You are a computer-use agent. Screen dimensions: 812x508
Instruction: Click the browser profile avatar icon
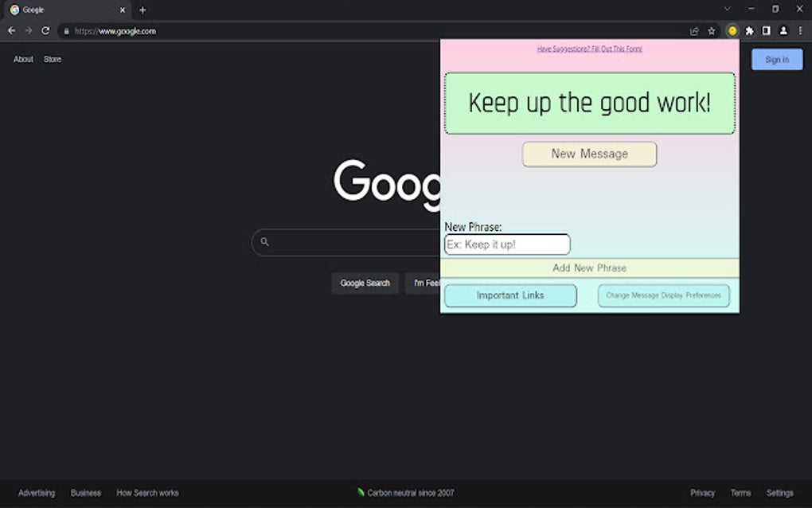tap(782, 31)
